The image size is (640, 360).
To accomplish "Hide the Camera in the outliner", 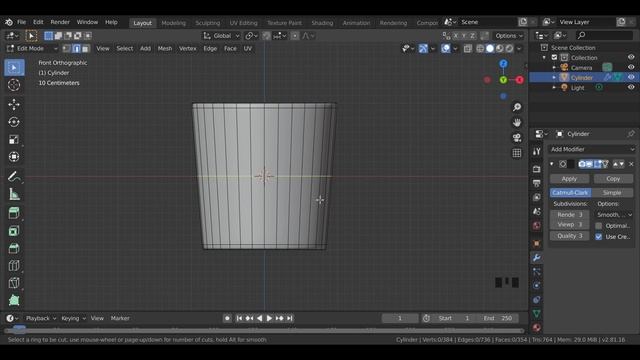I will [x=631, y=67].
